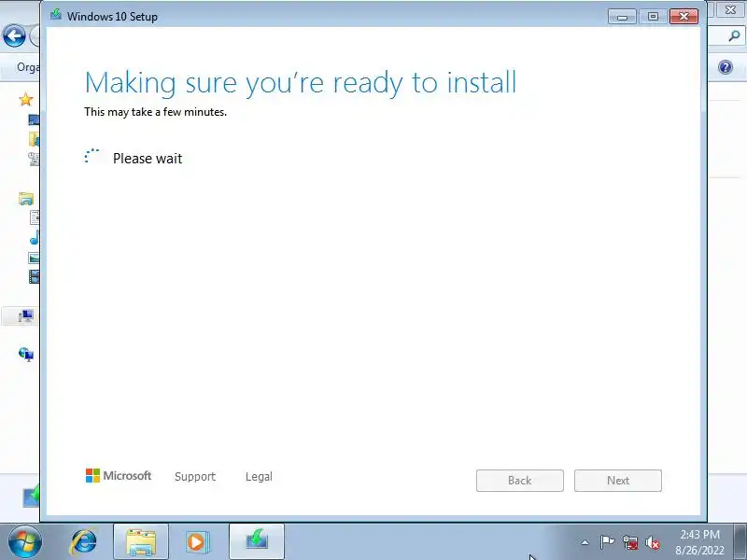Screen dimensions: 747x560
Task: Open Windows Media Player from the taskbar
Action: (196, 542)
